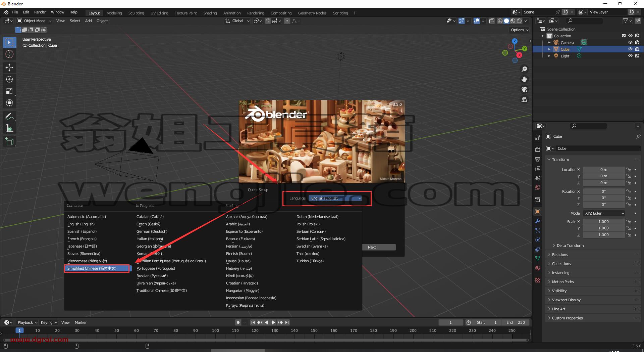
Task: Uncheck the Collection exclude checkbox
Action: (x=624, y=36)
